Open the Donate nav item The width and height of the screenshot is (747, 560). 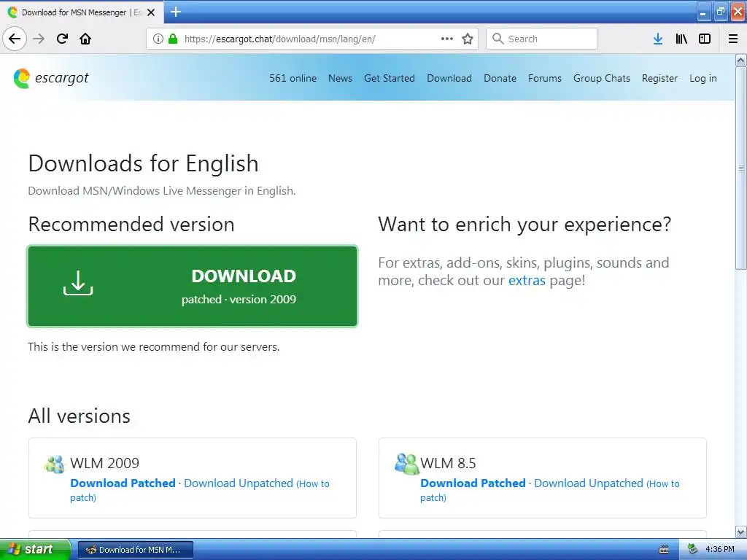[x=500, y=78]
